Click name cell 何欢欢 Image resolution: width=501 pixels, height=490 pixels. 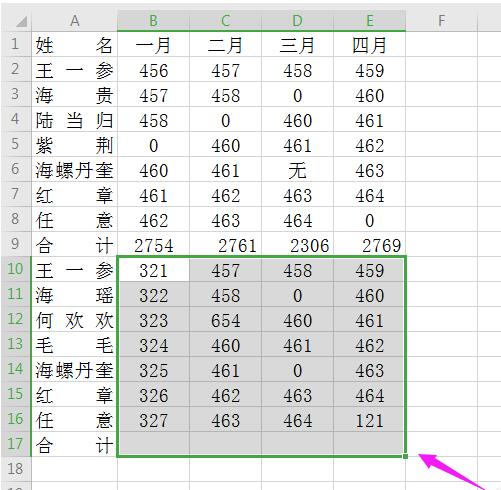pos(75,320)
